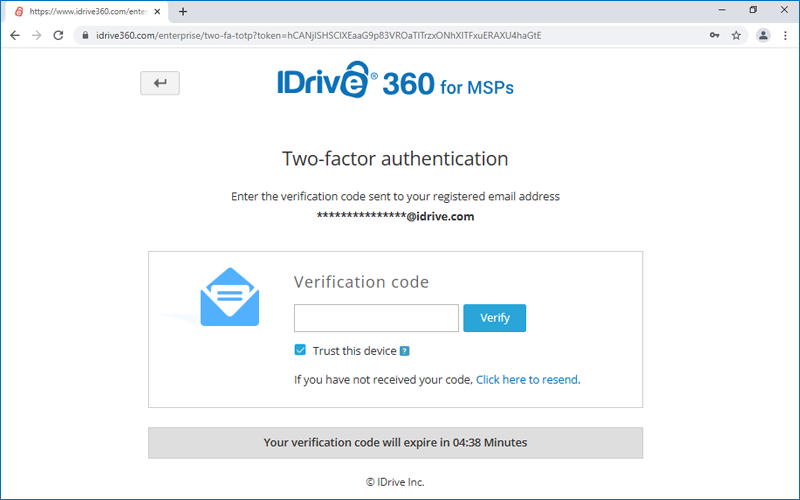Close the browser window
The image size is (800, 500).
784,10
